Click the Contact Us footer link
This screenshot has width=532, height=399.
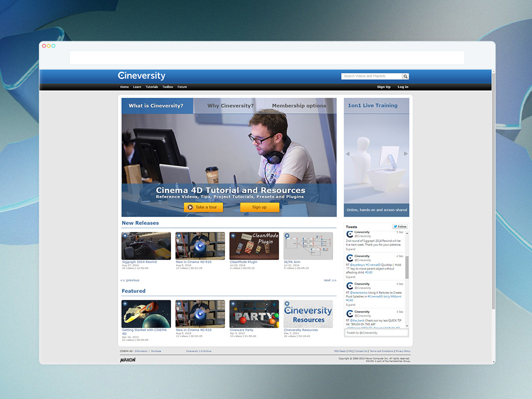click(x=361, y=351)
